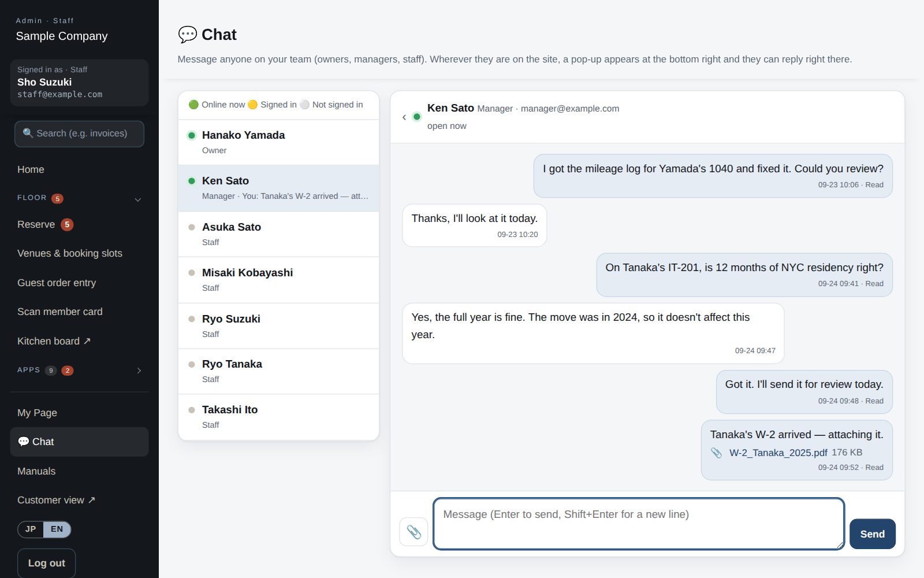Click the speech bubble icon beside the Chat title
Viewport: 924px width, 578px height.
coord(187,35)
